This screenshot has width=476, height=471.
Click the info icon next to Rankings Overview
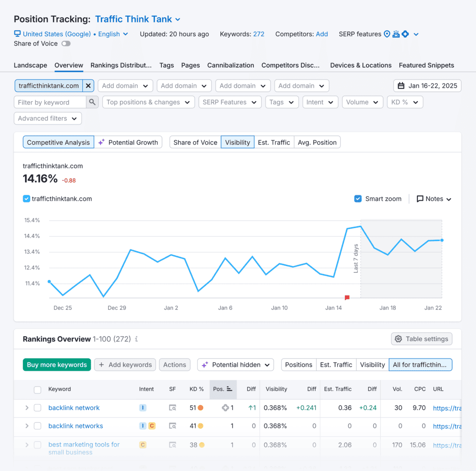coord(136,339)
